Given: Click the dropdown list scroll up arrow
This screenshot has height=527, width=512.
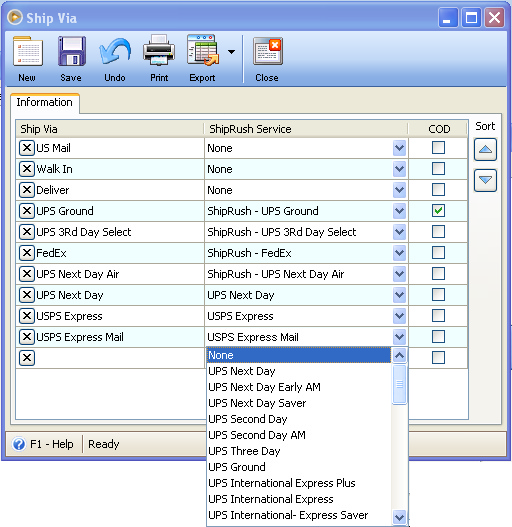Looking at the screenshot, I should [x=399, y=355].
